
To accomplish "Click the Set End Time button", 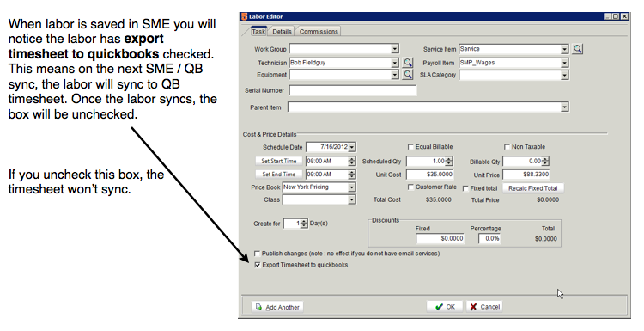I will [279, 175].
